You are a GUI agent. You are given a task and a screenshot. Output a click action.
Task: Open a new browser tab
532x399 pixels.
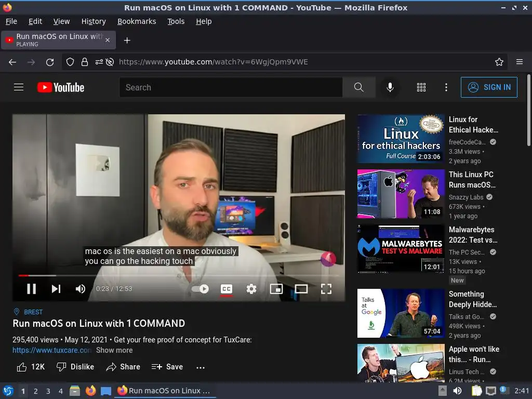point(127,41)
